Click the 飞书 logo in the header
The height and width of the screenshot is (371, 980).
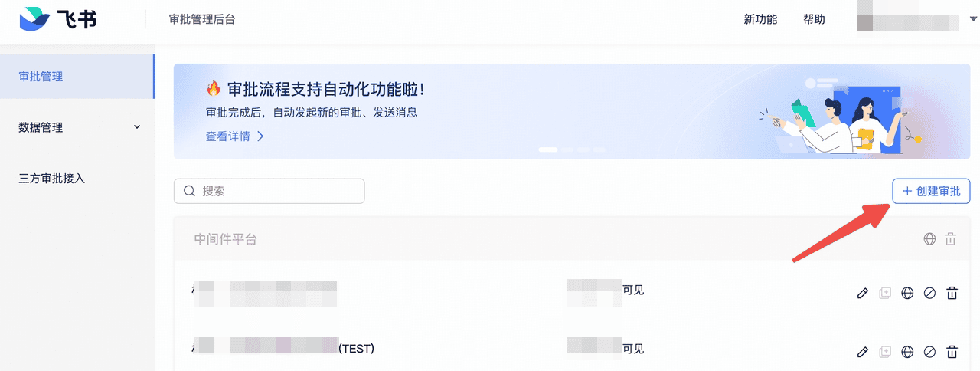click(58, 19)
